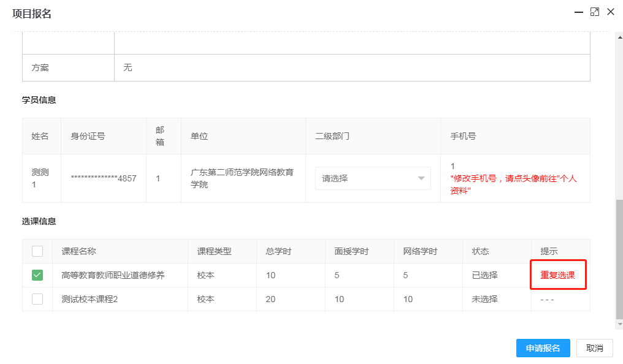The width and height of the screenshot is (623, 364).
Task: Close the 项目报名 dialog with X
Action: pyautogui.click(x=610, y=12)
